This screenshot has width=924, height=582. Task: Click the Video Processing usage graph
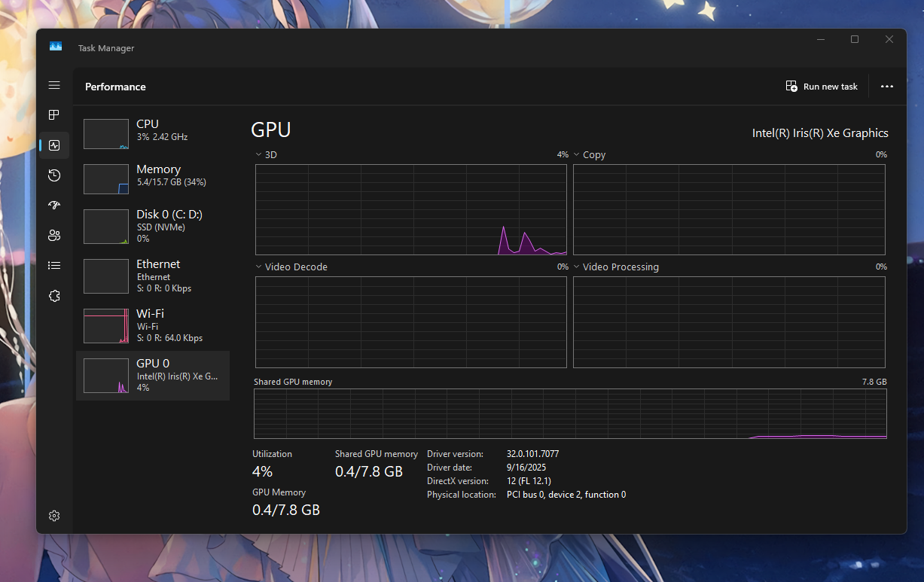click(x=729, y=322)
